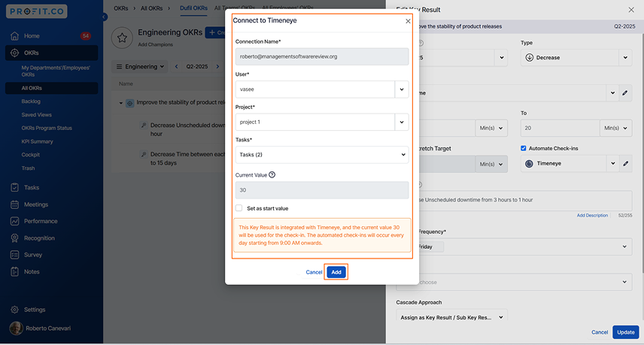Viewport: 644px width, 345px height.
Task: Tick the Set as start value checkbox
Action: pos(239,208)
